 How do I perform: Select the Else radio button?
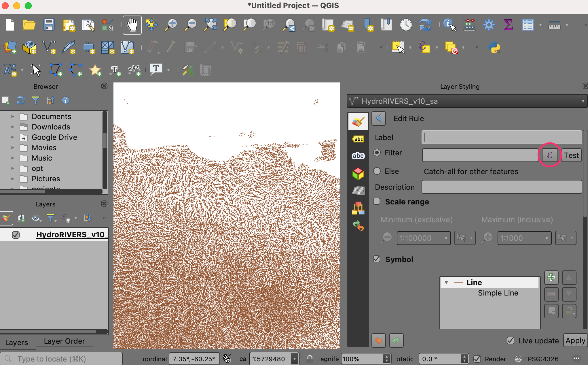click(x=377, y=171)
